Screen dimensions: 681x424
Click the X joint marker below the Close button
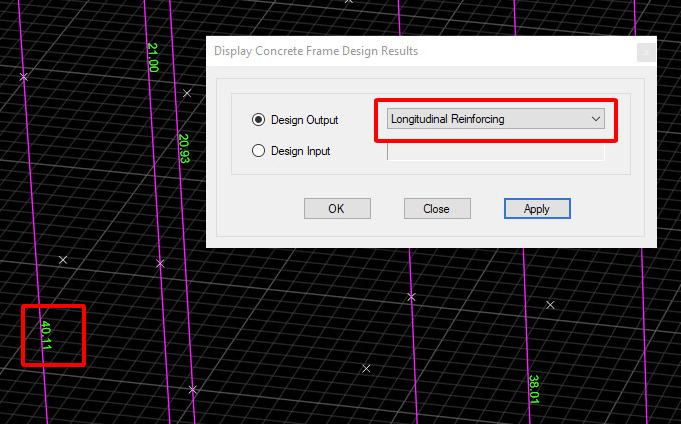[x=411, y=297]
